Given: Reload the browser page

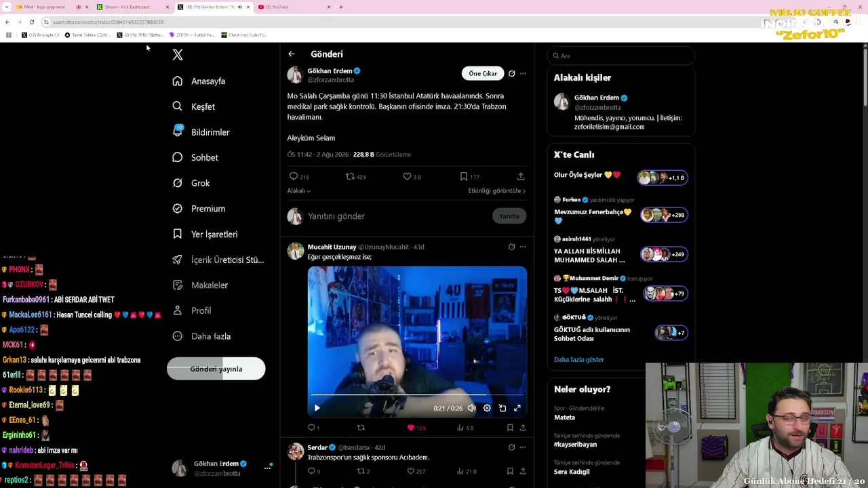Looking at the screenshot, I should tap(31, 22).
